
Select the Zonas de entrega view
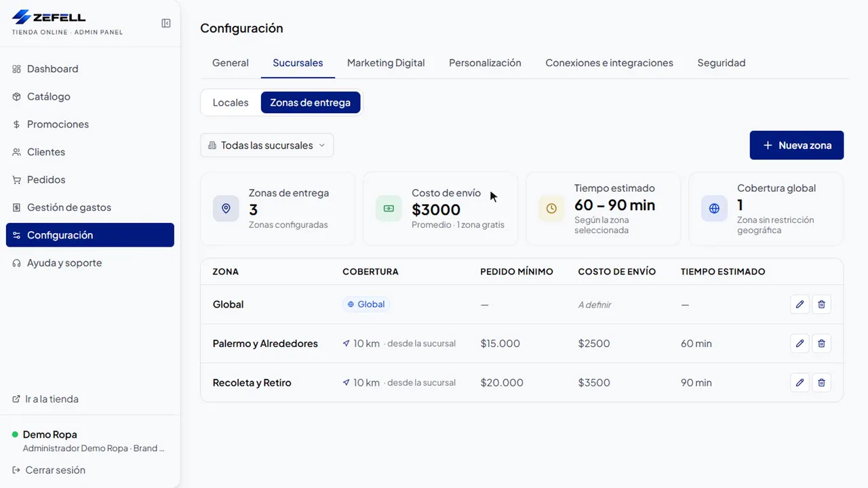coord(311,103)
